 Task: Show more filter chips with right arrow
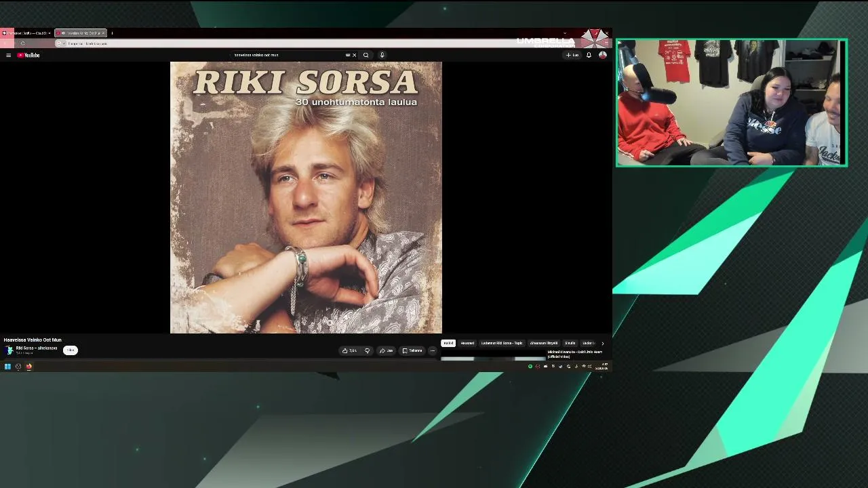(602, 343)
